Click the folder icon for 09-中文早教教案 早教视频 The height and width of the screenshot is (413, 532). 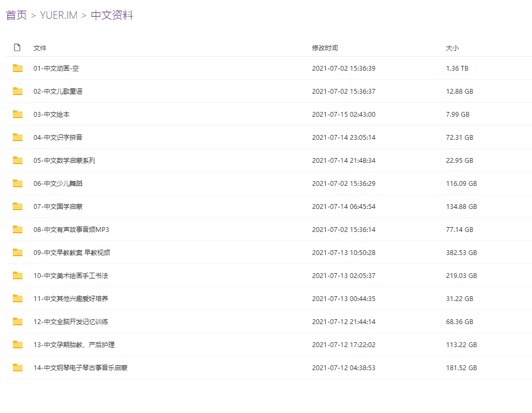[18, 252]
